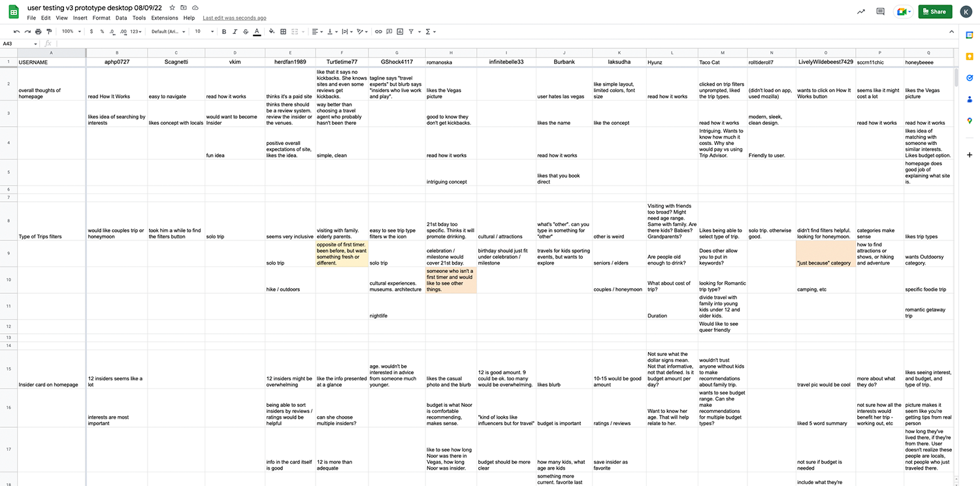The width and height of the screenshot is (980, 486).
Task: Open the cell Borders tool
Action: point(283,31)
